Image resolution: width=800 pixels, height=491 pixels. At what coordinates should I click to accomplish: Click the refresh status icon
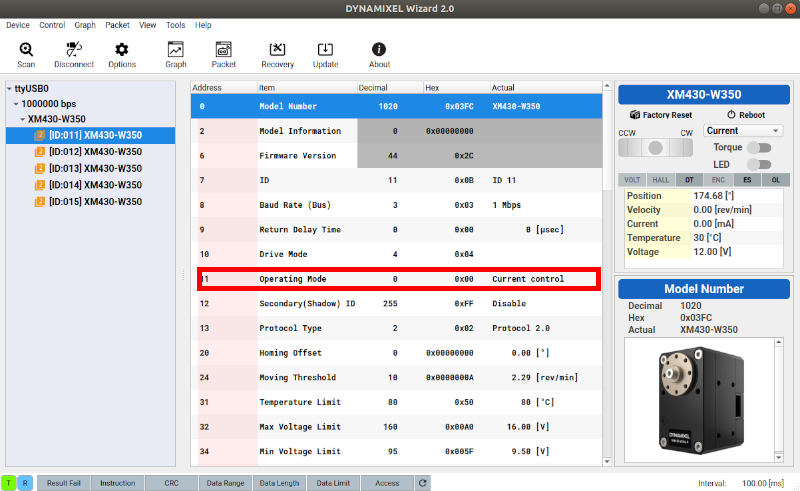click(x=422, y=483)
